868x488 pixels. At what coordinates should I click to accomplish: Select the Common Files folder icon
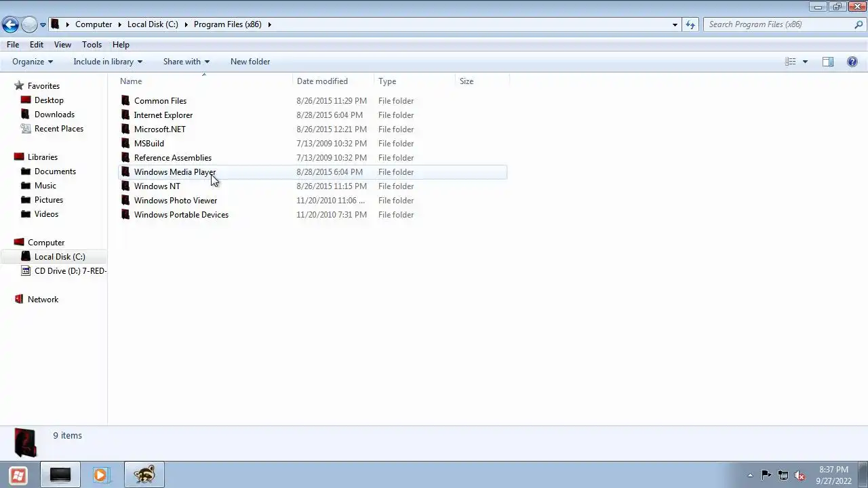pyautogui.click(x=125, y=101)
